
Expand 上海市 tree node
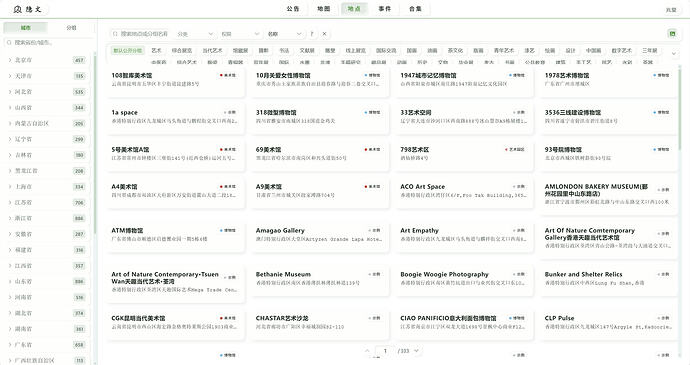(10, 187)
